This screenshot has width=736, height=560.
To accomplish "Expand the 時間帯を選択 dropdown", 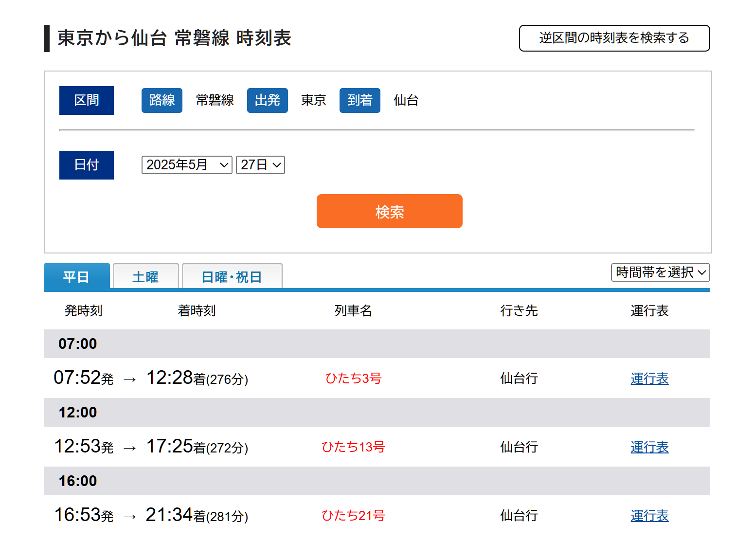I will [x=660, y=272].
